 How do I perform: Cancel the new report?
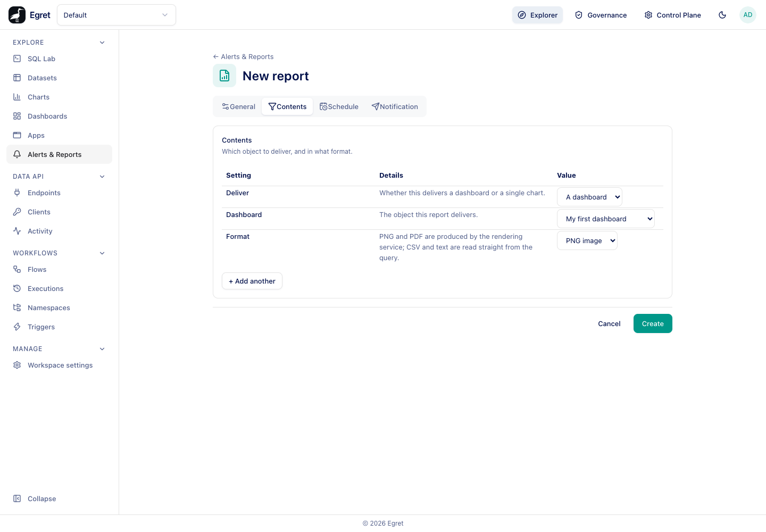pyautogui.click(x=609, y=323)
